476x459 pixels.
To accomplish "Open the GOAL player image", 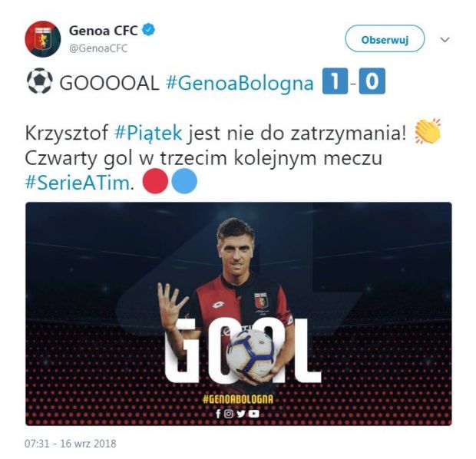I will pyautogui.click(x=239, y=314).
